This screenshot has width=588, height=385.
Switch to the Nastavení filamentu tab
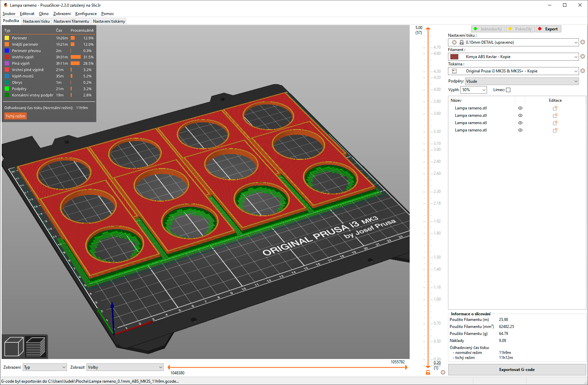coord(71,21)
